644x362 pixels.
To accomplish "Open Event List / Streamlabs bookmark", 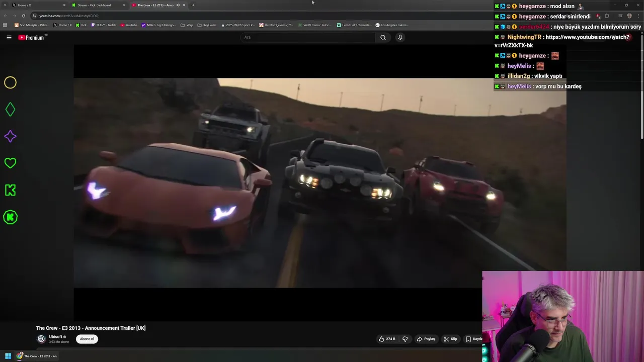I will point(354,25).
